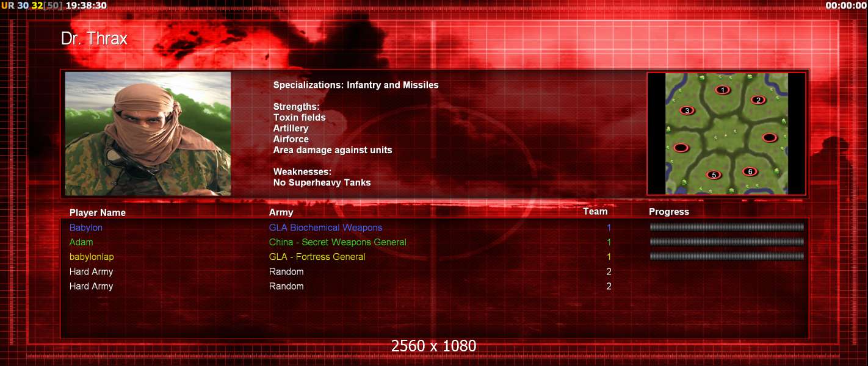Click Area damage against units text
The image size is (868, 366).
[x=333, y=150]
